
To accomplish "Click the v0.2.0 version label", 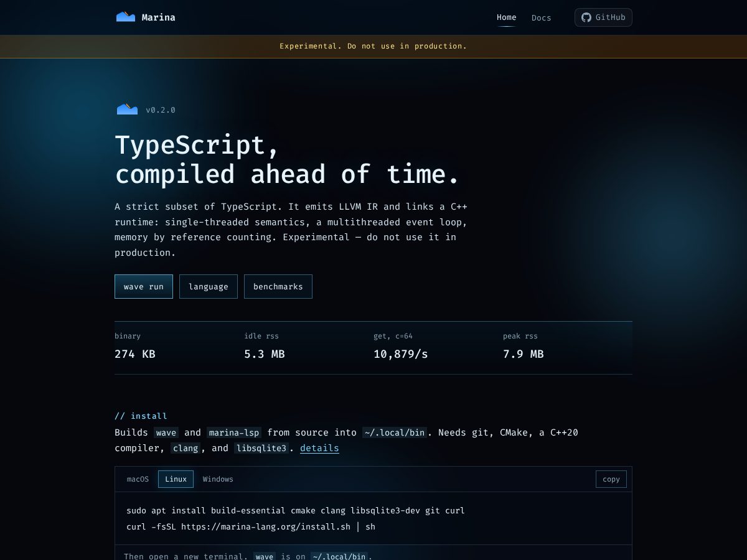I will (161, 110).
